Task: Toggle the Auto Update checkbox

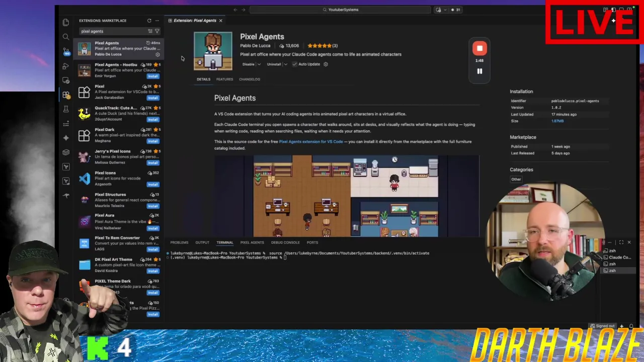Action: click(x=294, y=64)
